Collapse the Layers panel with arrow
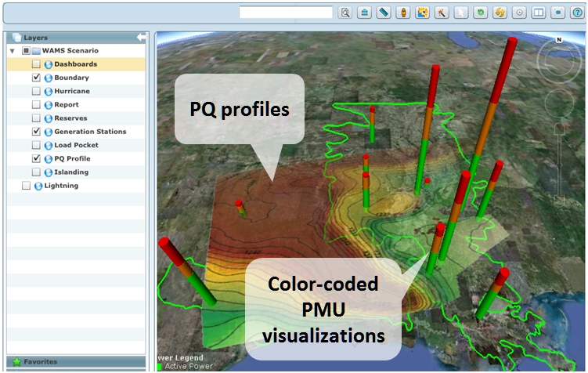This screenshot has width=588, height=373. 141,37
